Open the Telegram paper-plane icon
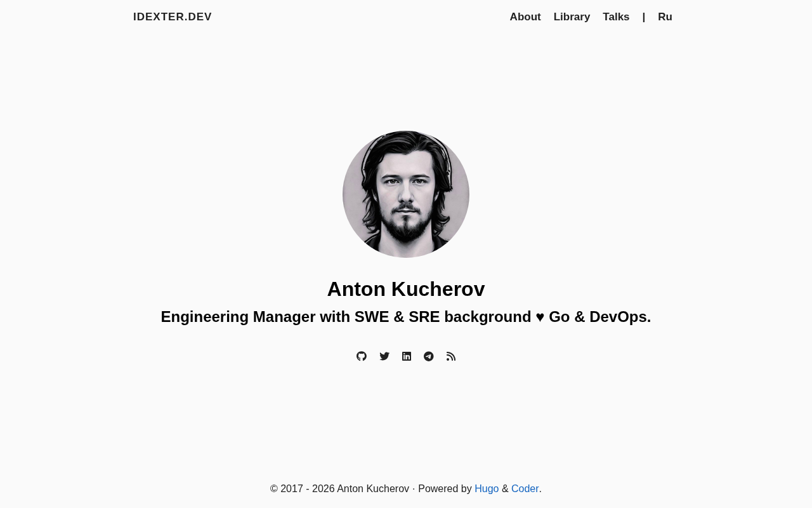The width and height of the screenshot is (812, 508). [429, 356]
